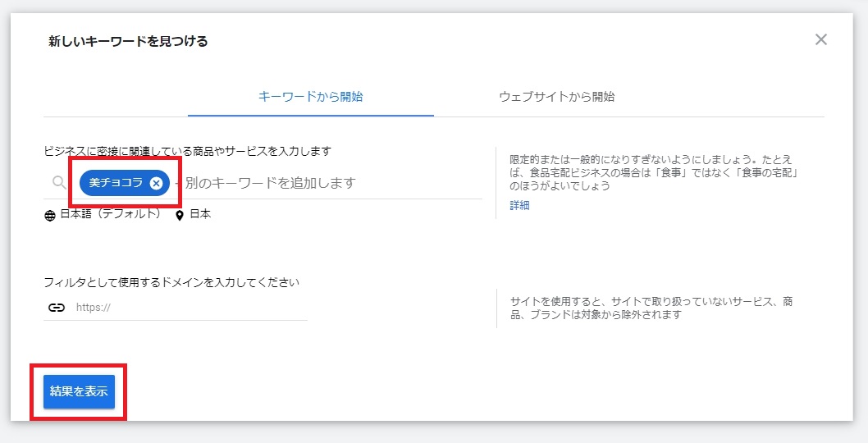Click the globe language icon
This screenshot has height=443, width=868.
pyautogui.click(x=51, y=215)
